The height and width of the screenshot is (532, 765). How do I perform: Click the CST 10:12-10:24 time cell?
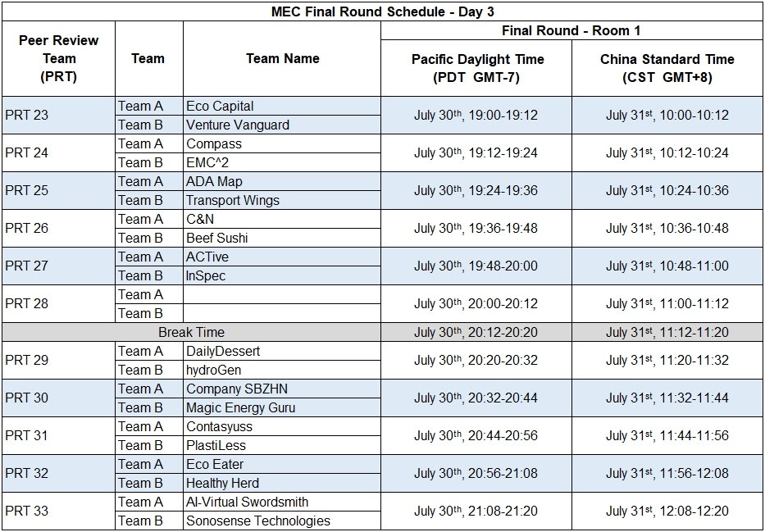click(667, 152)
